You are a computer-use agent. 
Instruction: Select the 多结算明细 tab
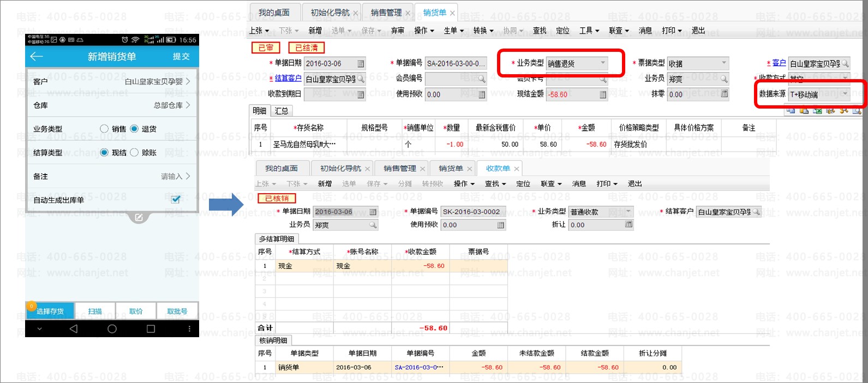(x=277, y=239)
